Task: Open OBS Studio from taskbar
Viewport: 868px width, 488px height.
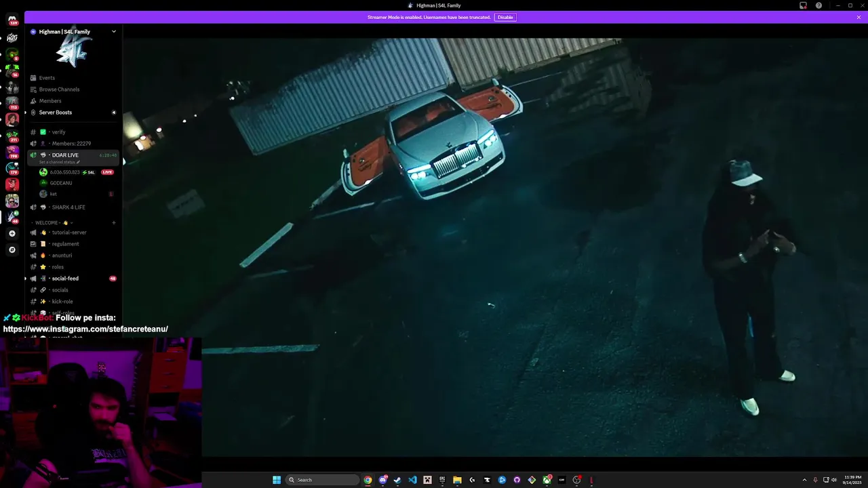Action: click(576, 480)
